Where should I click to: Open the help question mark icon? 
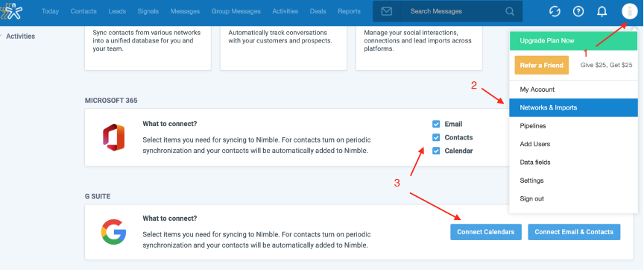click(578, 11)
